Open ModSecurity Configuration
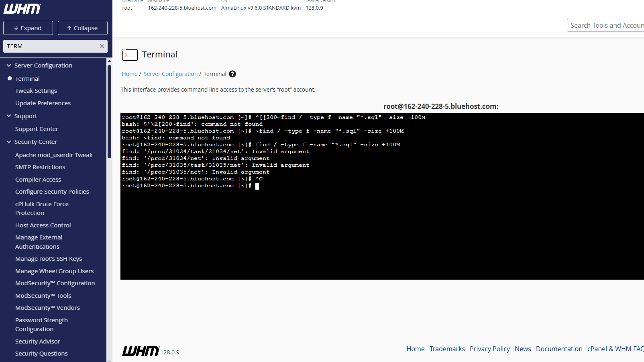 55,283
